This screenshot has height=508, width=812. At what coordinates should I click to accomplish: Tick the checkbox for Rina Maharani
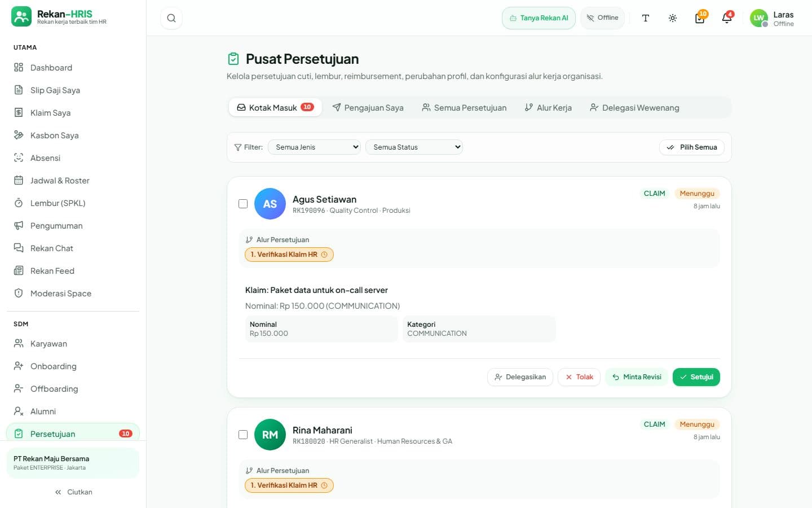(x=243, y=435)
